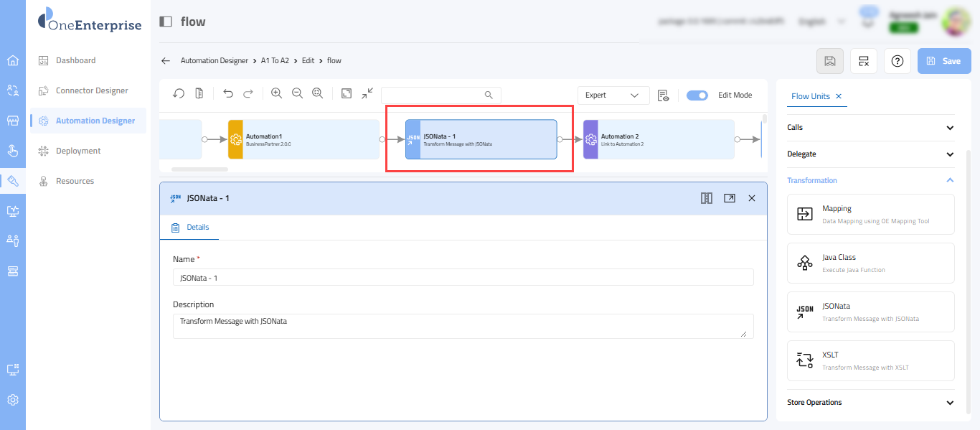This screenshot has height=430, width=980.
Task: Click the undo arrow in canvas toolbar
Action: pos(228,94)
